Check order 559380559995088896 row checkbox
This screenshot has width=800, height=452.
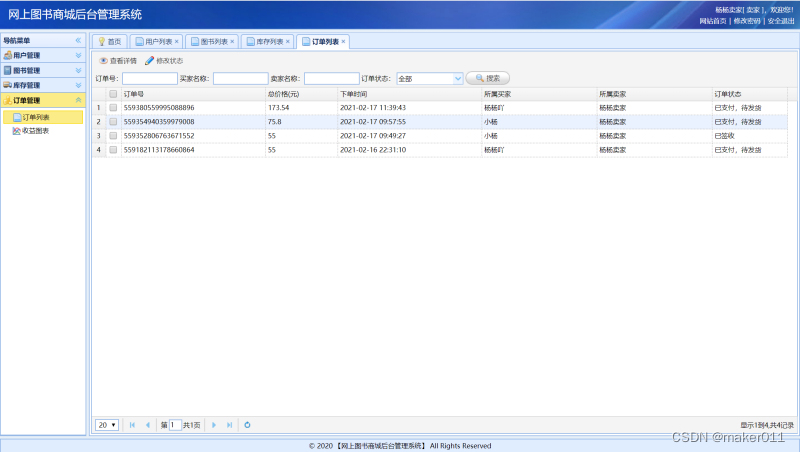[x=113, y=108]
